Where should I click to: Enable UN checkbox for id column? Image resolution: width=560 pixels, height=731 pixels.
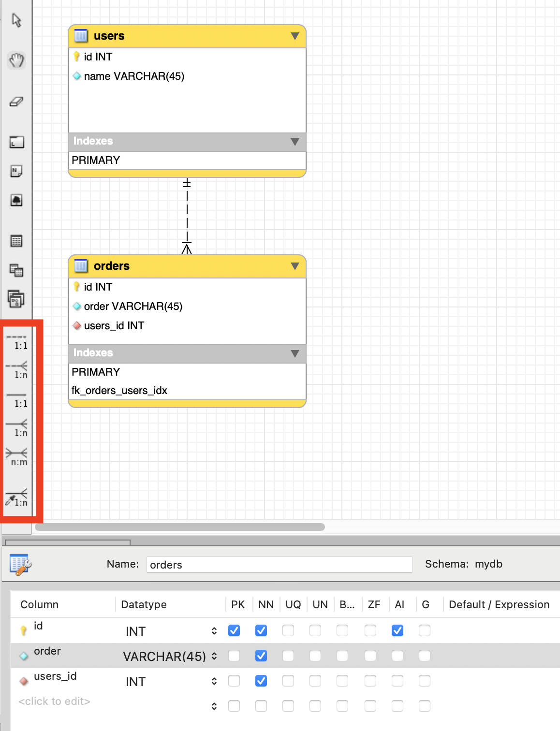pyautogui.click(x=315, y=630)
